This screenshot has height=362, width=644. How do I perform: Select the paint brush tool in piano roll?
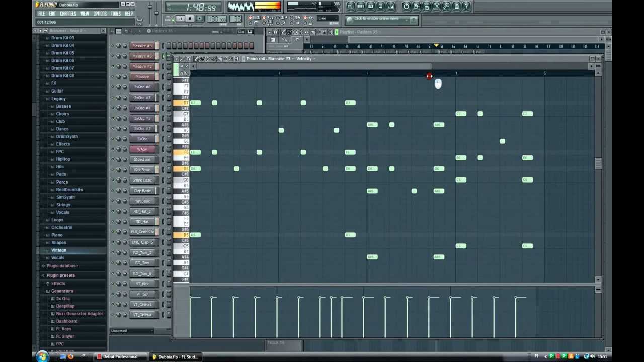point(202,59)
